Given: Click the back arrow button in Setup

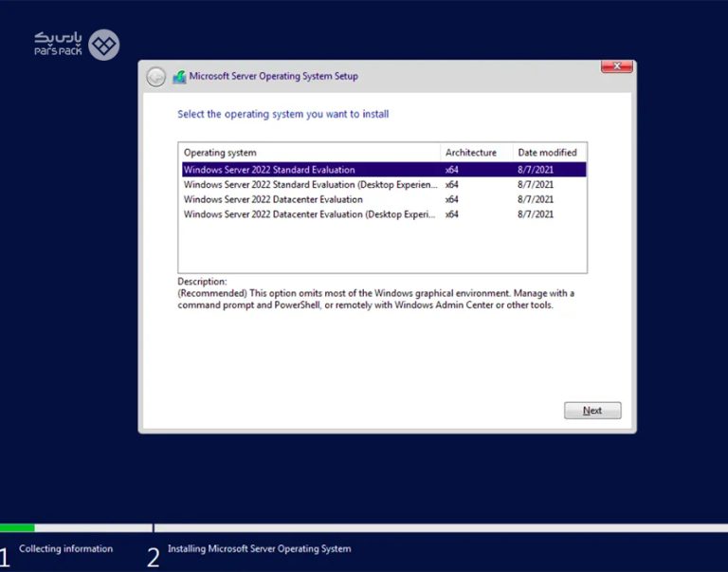Looking at the screenshot, I should pyautogui.click(x=156, y=77).
